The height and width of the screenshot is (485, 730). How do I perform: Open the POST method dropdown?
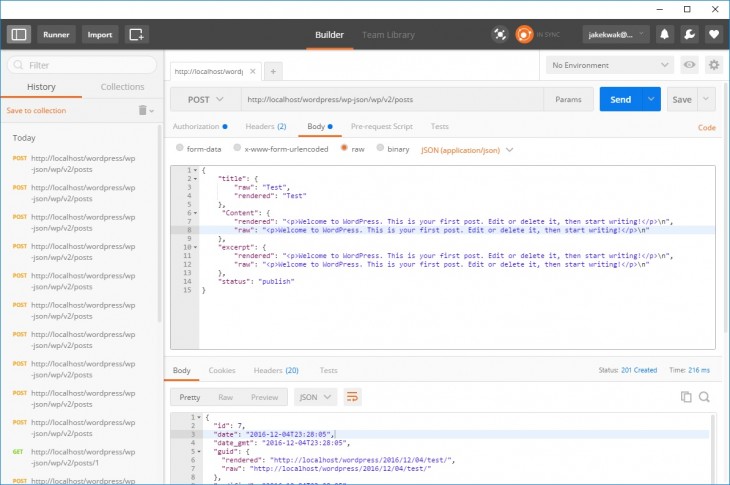pyautogui.click(x=204, y=100)
